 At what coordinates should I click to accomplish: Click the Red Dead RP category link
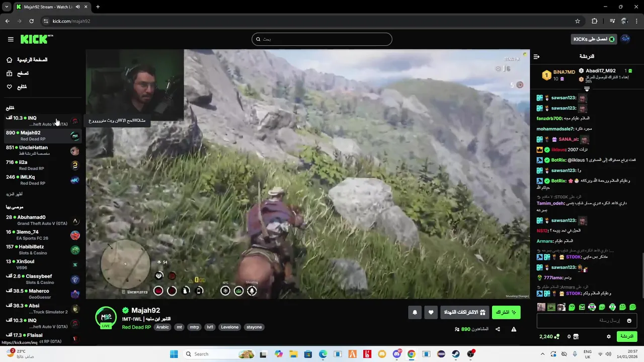(136, 327)
